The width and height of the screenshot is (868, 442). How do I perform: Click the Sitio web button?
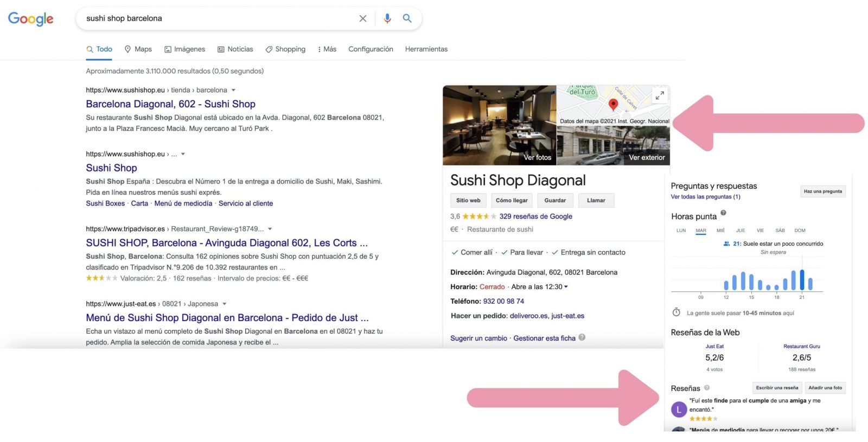pyautogui.click(x=468, y=201)
